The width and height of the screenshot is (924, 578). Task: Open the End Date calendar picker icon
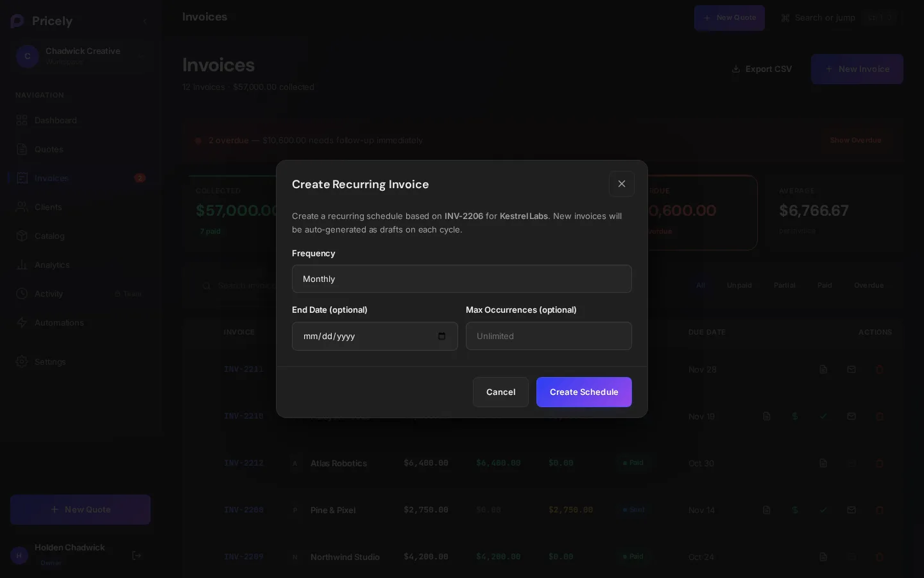[441, 336]
